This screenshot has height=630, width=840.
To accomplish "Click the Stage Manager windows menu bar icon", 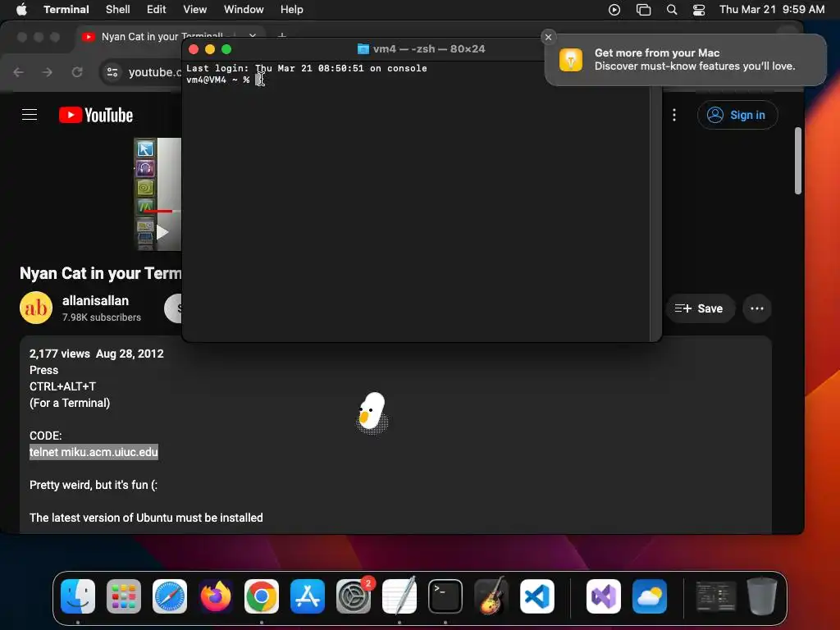I will (643, 10).
